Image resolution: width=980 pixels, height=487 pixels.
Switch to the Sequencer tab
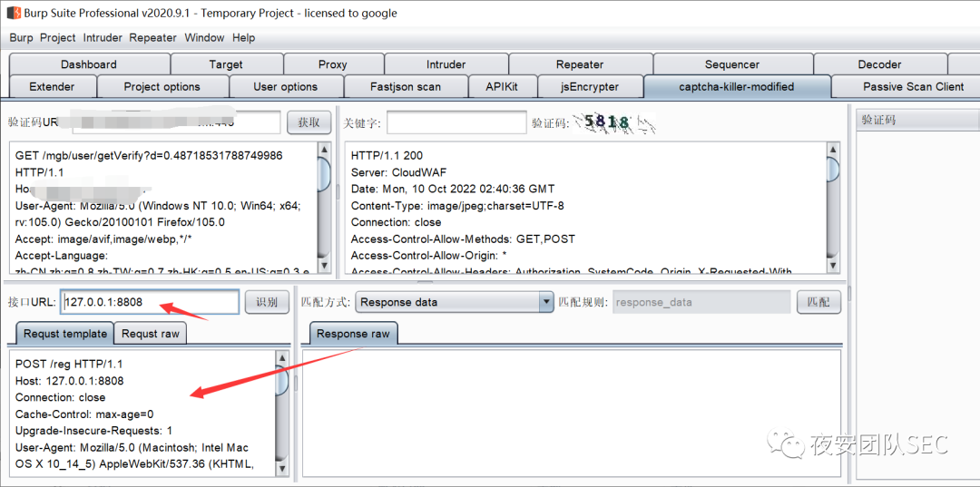coord(732,64)
